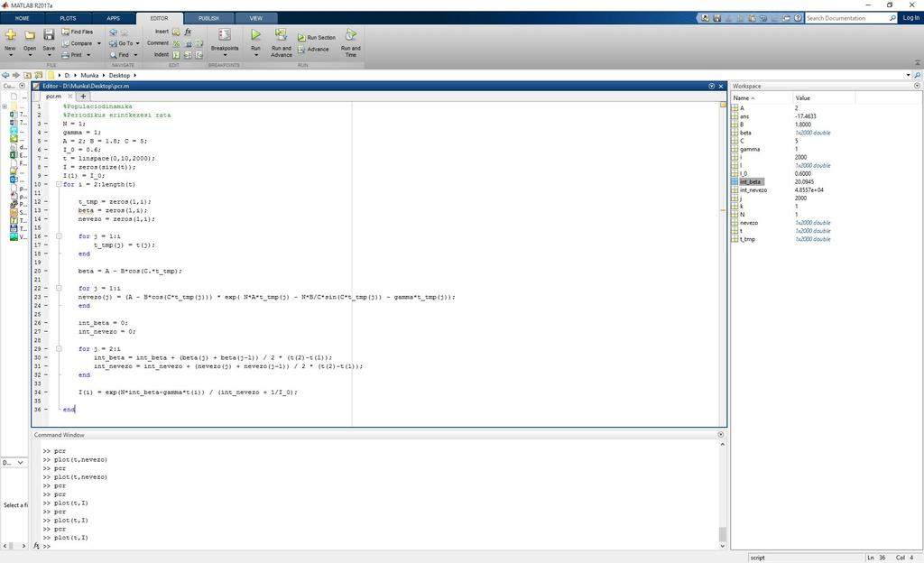Click the Run Section button
The height and width of the screenshot is (563, 924).
(317, 38)
